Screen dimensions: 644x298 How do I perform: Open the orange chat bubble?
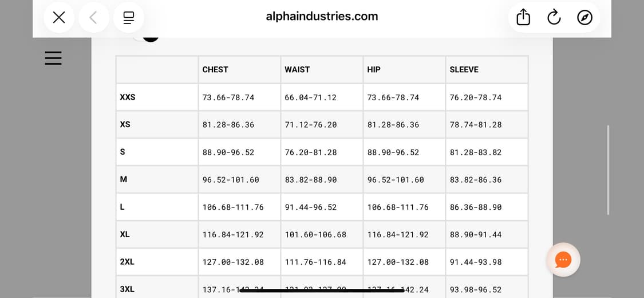click(x=563, y=260)
